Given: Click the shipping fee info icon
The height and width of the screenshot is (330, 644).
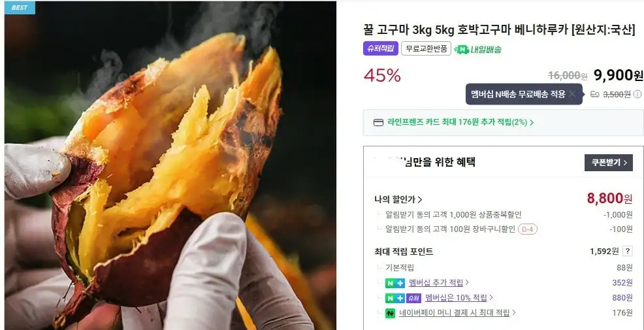Looking at the screenshot, I should pos(637,94).
